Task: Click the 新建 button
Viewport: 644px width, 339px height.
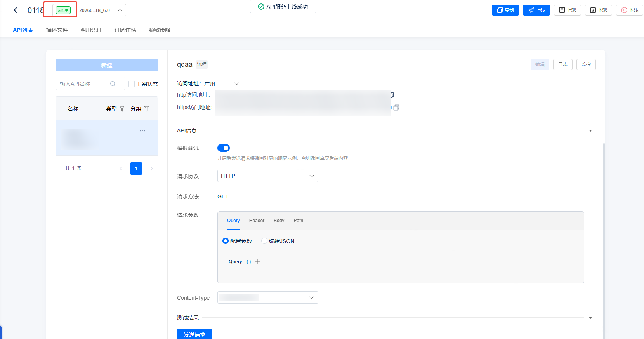Action: pos(107,65)
